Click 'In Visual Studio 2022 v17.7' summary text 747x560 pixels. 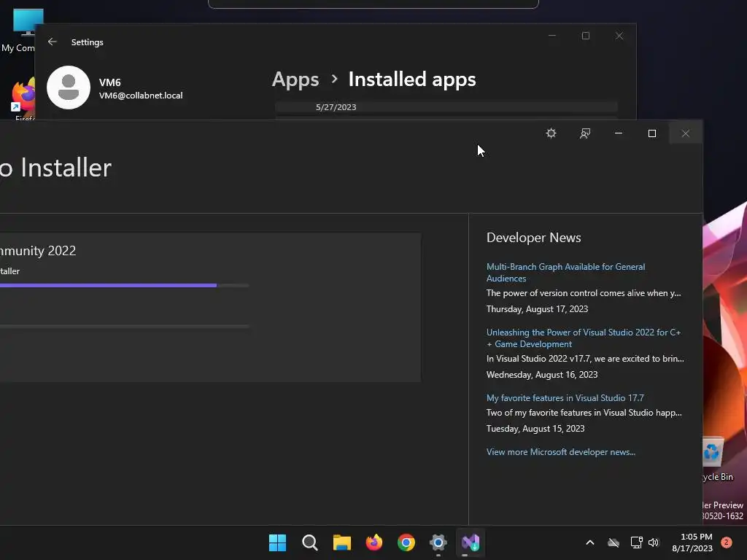click(x=585, y=359)
